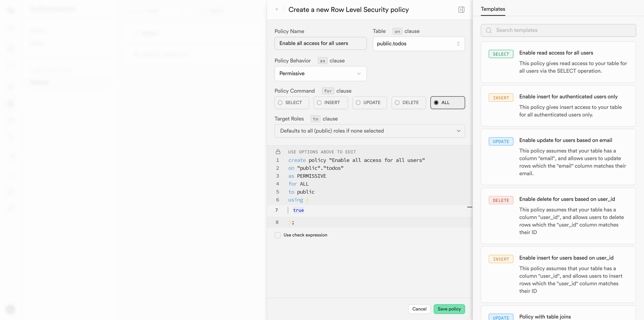Click the magnifier icon in the templates search bar

pyautogui.click(x=489, y=30)
